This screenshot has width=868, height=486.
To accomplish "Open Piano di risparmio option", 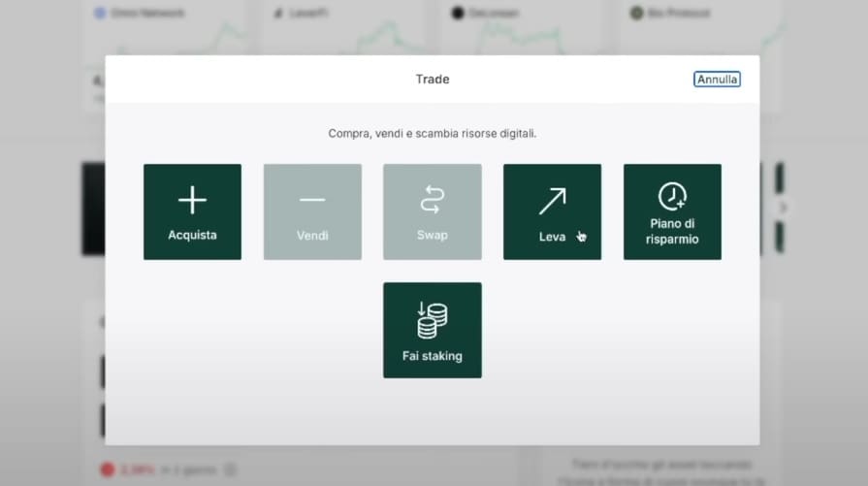I will coord(672,232).
